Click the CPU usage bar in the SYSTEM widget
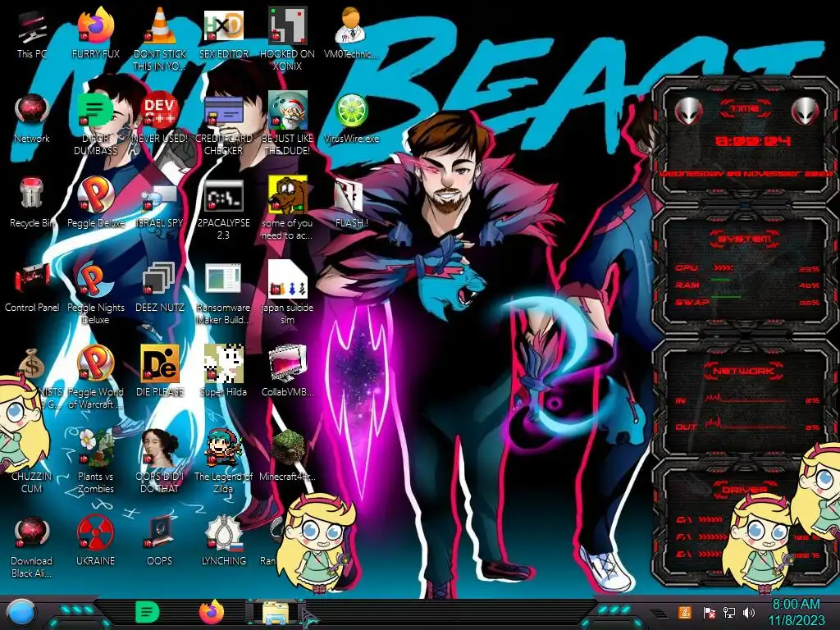Viewport: 840px width, 630px height. [x=724, y=267]
